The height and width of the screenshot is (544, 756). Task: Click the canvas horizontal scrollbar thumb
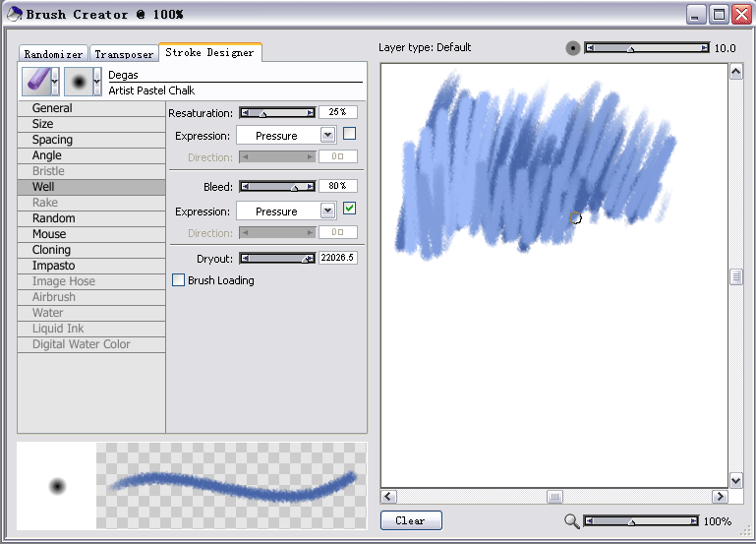[x=554, y=497]
